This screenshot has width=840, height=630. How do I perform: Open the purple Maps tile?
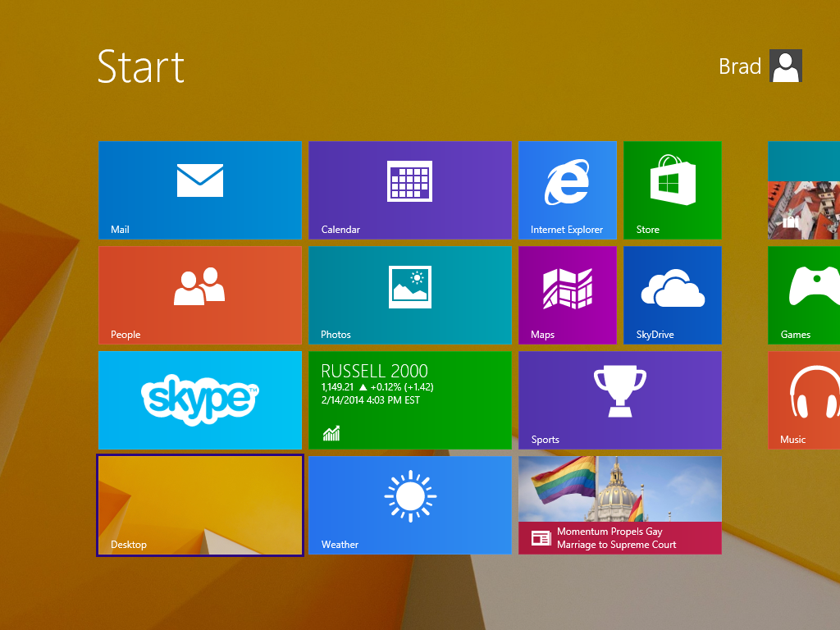tap(568, 295)
